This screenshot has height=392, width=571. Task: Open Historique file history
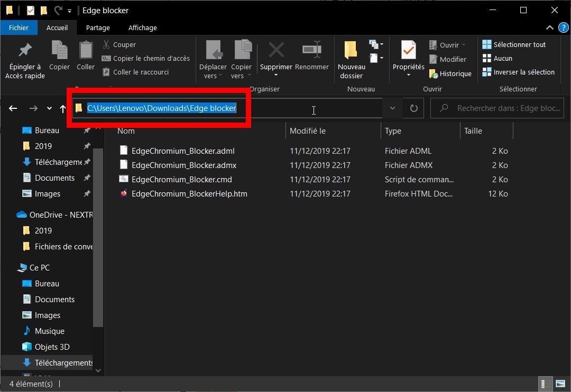450,73
